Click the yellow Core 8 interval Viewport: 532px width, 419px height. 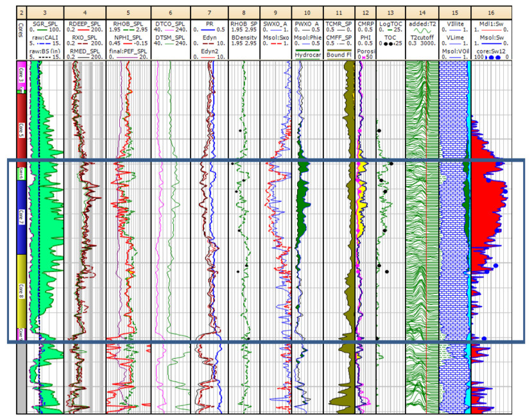21,292
